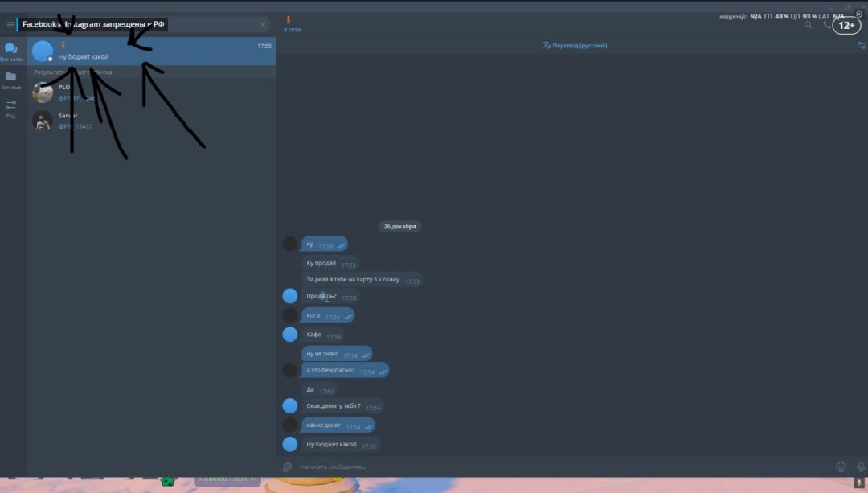
Task: Open the chat previewing 'Ну бюджет какой'
Action: pos(153,51)
